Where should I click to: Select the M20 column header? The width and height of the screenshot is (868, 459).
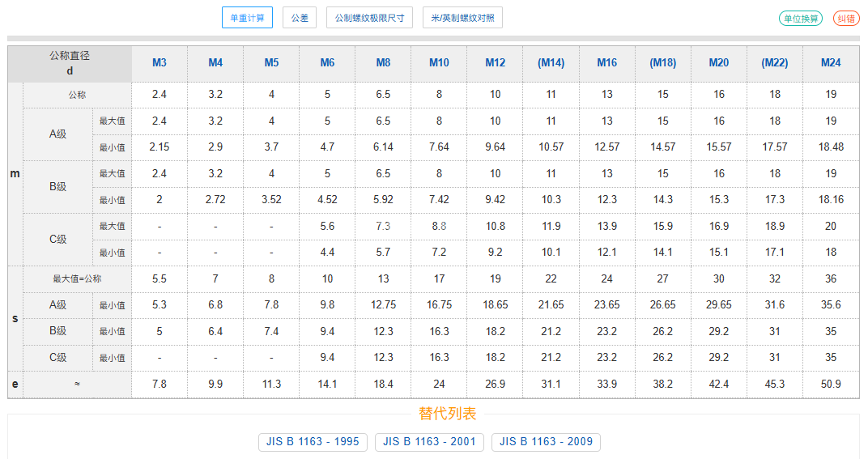pyautogui.click(x=719, y=63)
